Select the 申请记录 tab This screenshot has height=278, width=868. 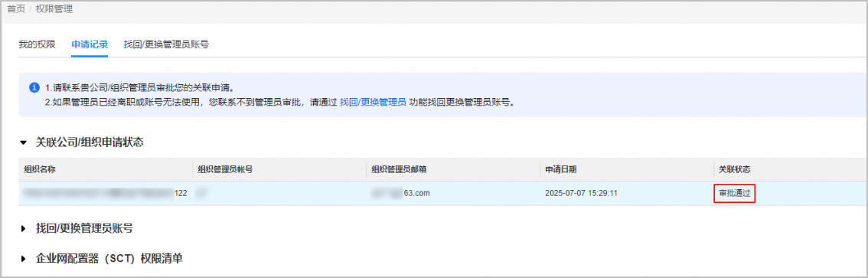pyautogui.click(x=90, y=44)
